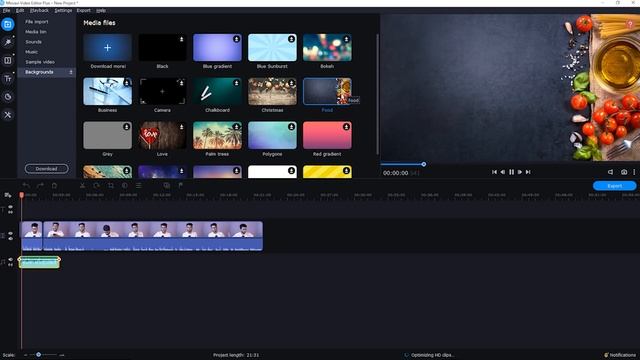Open preview more options dots
Image resolution: width=640 pixels, height=360 pixels.
(x=634, y=172)
